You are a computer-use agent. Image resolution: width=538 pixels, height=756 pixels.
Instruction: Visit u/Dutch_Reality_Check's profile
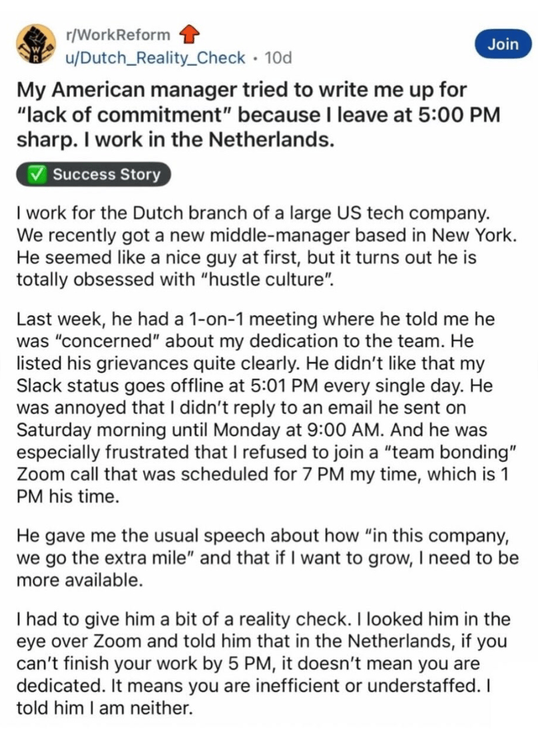pos(155,58)
